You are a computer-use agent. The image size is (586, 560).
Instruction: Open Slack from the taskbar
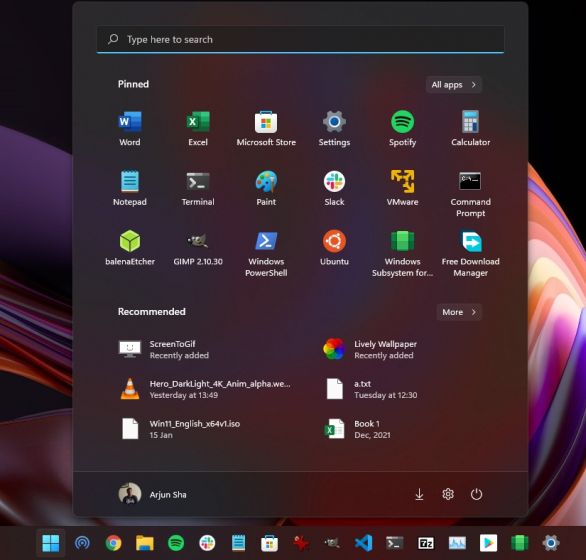click(207, 543)
